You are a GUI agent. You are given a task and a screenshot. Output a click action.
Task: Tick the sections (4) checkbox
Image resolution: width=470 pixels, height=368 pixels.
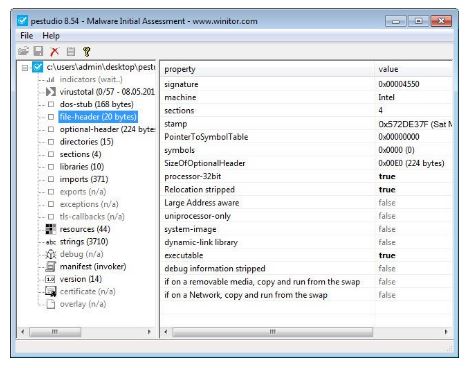pos(51,154)
